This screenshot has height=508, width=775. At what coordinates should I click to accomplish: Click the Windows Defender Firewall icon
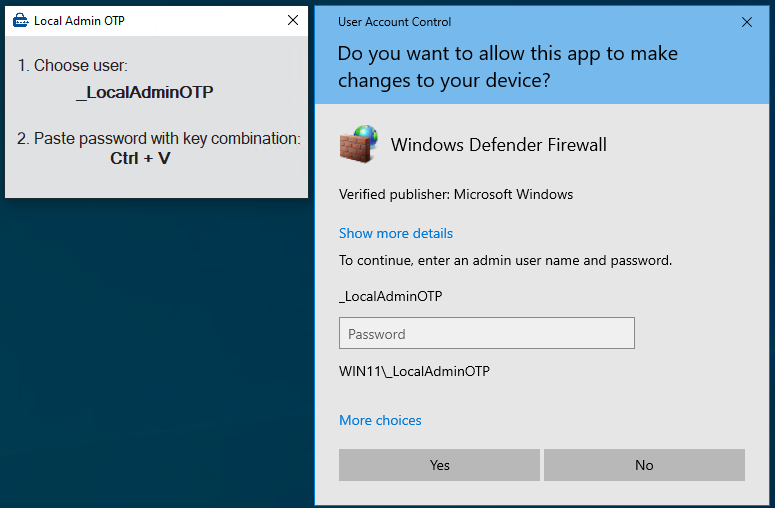click(x=359, y=144)
